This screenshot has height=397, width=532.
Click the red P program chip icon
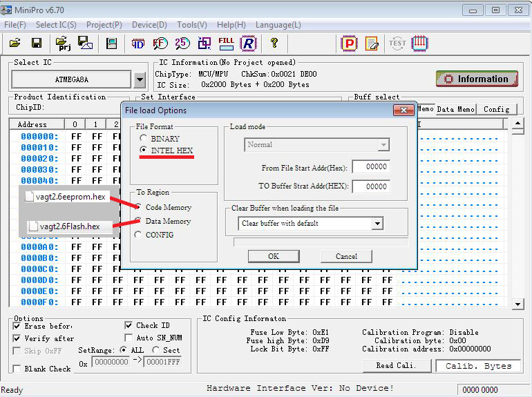(x=350, y=43)
